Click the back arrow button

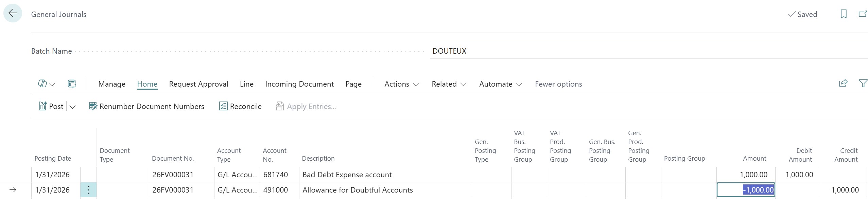pyautogui.click(x=13, y=13)
